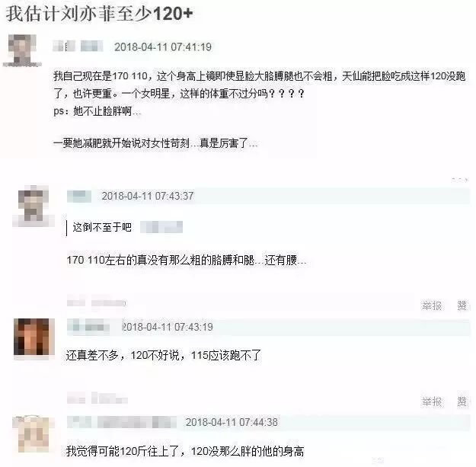This screenshot has height=467, width=476.
Task: Click 赞 under the 115应该跑不了 reply
Action: [x=462, y=401]
